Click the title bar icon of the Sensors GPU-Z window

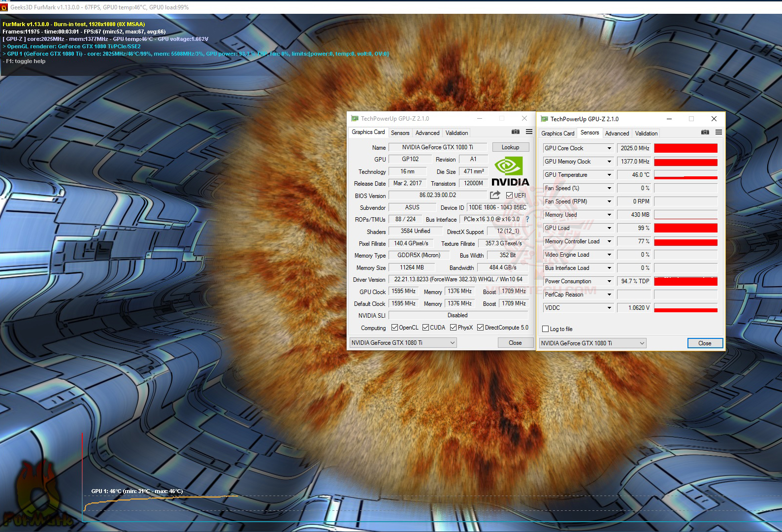(544, 119)
